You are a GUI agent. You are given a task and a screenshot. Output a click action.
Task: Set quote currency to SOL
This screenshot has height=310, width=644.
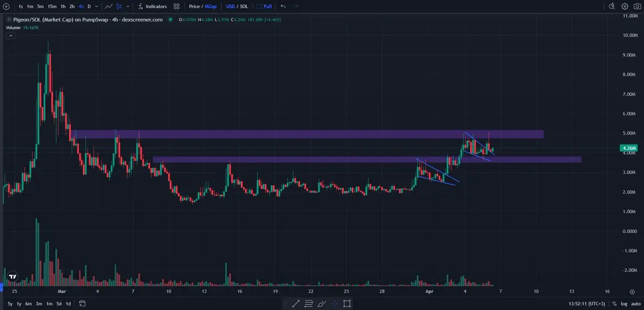tap(243, 6)
